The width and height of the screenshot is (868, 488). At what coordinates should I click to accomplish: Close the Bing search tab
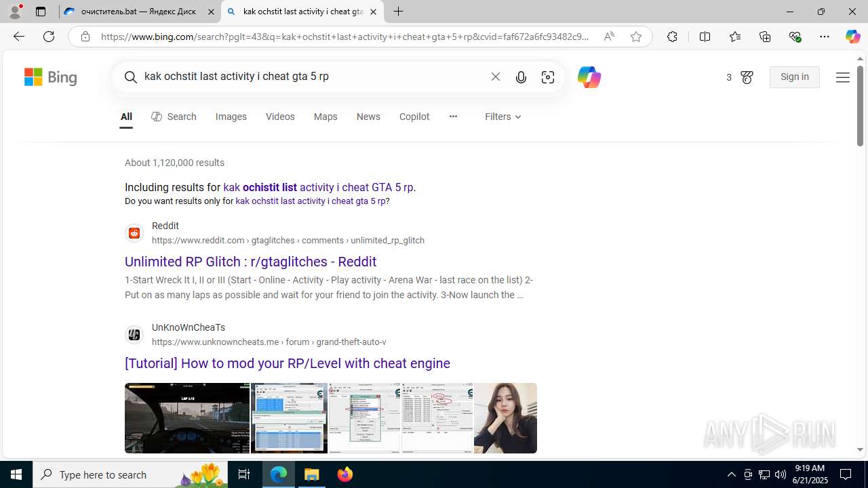(x=373, y=12)
